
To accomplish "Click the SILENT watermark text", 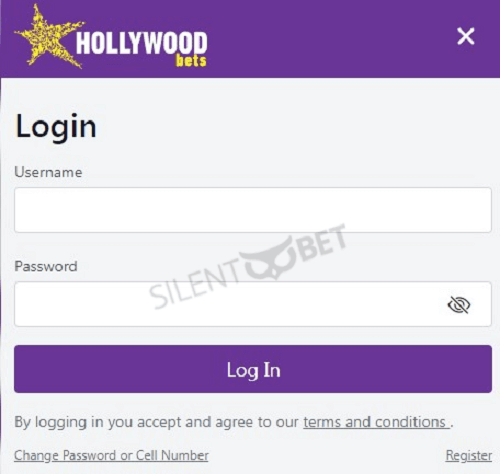I will (195, 285).
